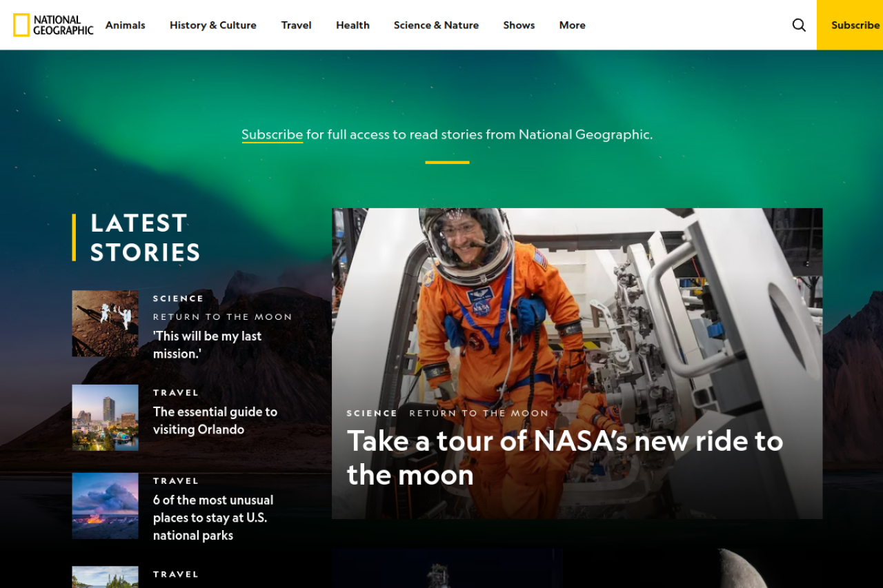Viewport: 883px width, 588px height.
Task: Select History & Culture in navigation
Action: click(212, 25)
